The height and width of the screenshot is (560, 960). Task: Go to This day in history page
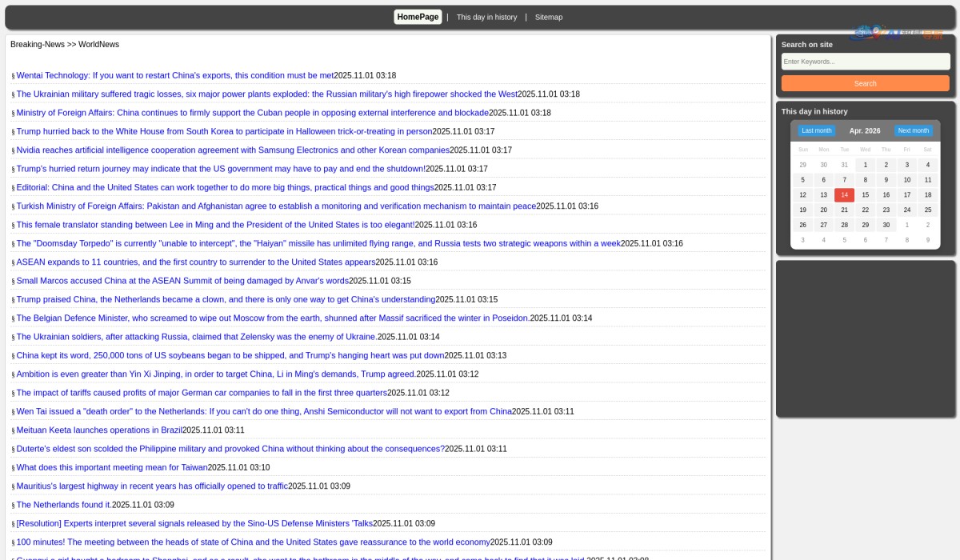point(486,17)
